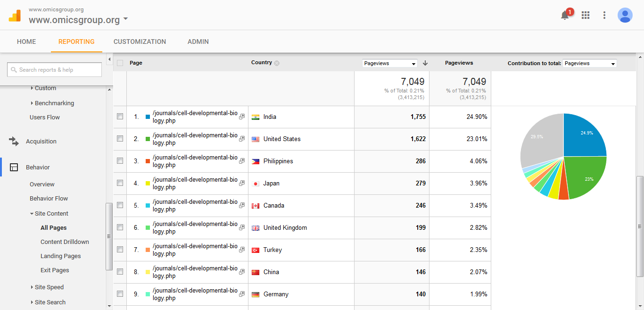Open United States row page link icon

242,139
